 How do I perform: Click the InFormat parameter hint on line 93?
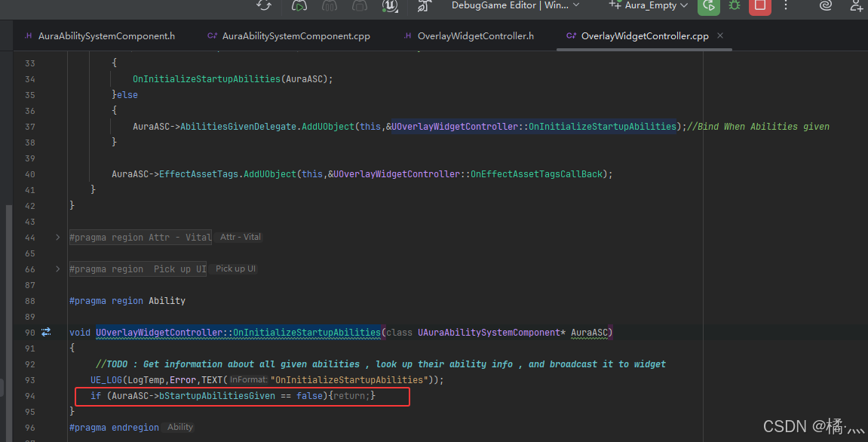[248, 380]
